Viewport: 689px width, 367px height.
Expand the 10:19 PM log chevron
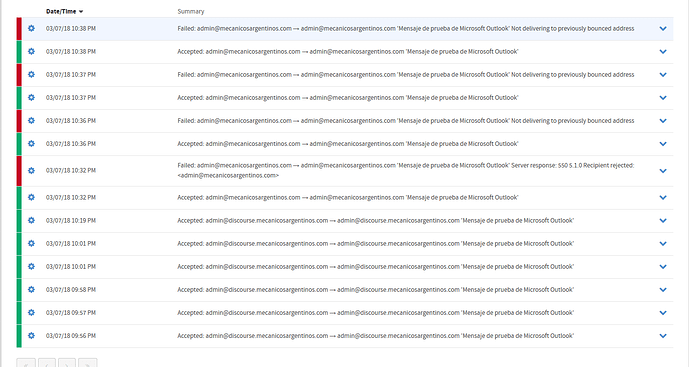(x=663, y=221)
